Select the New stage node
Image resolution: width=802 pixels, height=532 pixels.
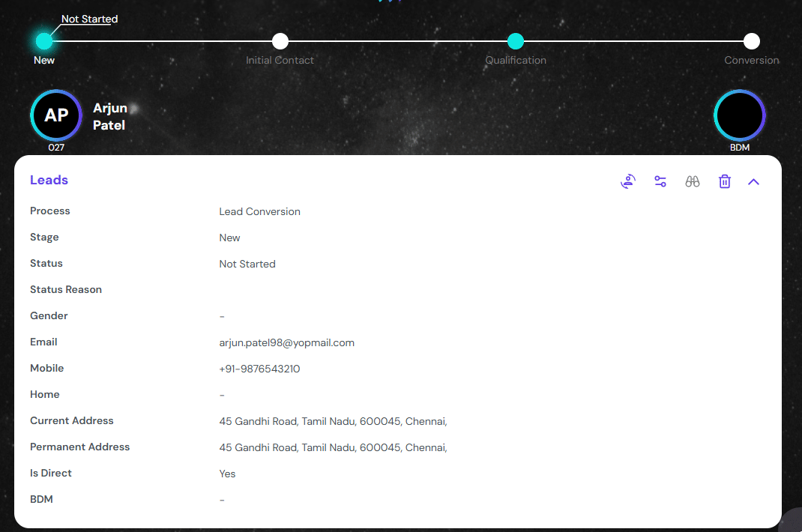(44, 41)
